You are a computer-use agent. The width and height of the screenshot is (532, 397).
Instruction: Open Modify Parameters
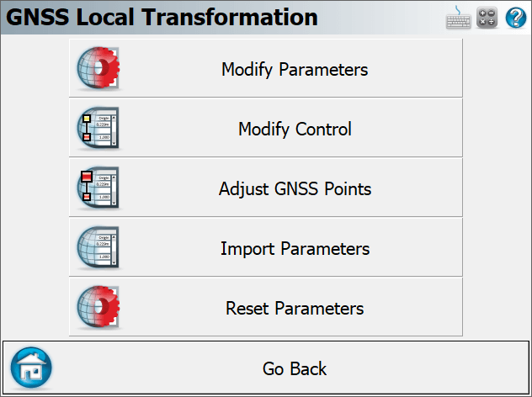coord(266,68)
